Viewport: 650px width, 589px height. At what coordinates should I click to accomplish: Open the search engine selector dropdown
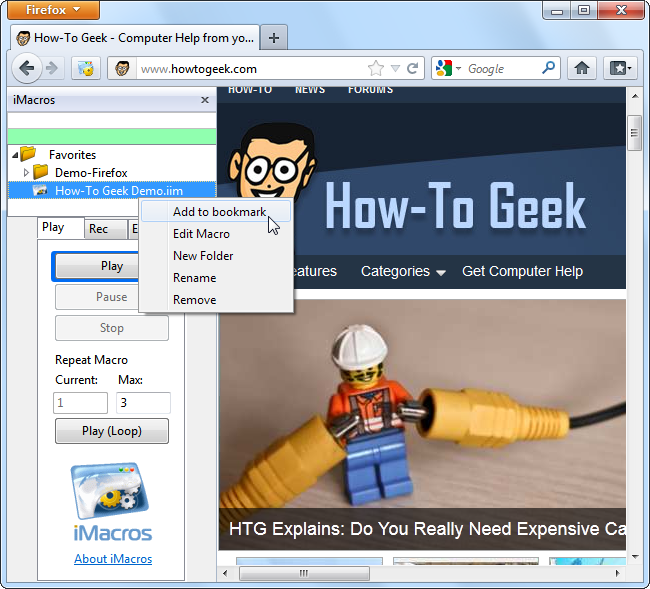pyautogui.click(x=458, y=68)
